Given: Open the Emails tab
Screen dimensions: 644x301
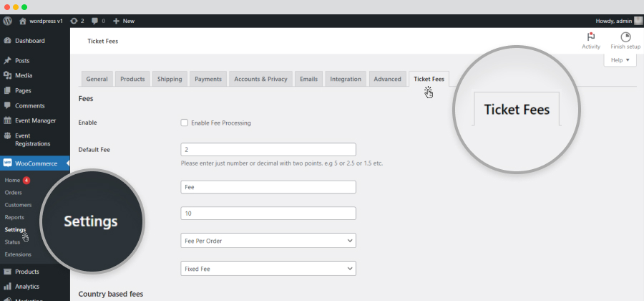Looking at the screenshot, I should pyautogui.click(x=308, y=79).
